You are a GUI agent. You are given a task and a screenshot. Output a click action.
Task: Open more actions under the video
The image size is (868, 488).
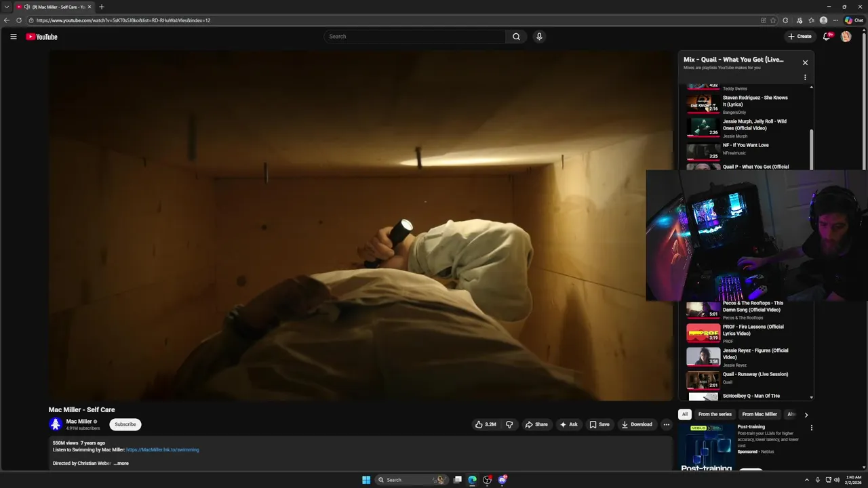tap(666, 424)
